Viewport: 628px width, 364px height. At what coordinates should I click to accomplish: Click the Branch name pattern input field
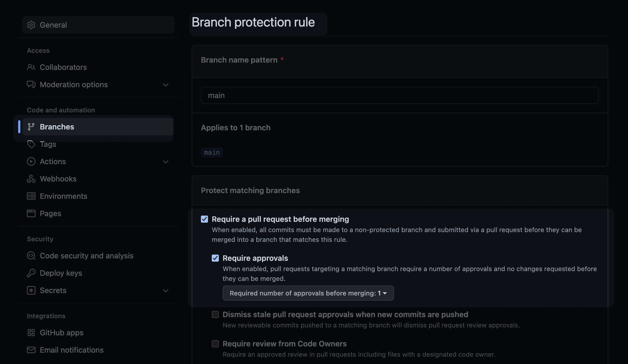point(400,95)
